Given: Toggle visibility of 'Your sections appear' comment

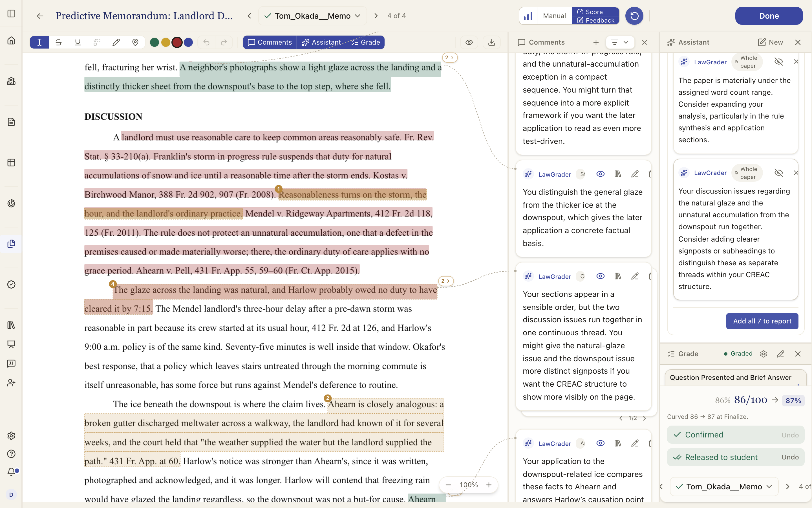Looking at the screenshot, I should coord(600,276).
